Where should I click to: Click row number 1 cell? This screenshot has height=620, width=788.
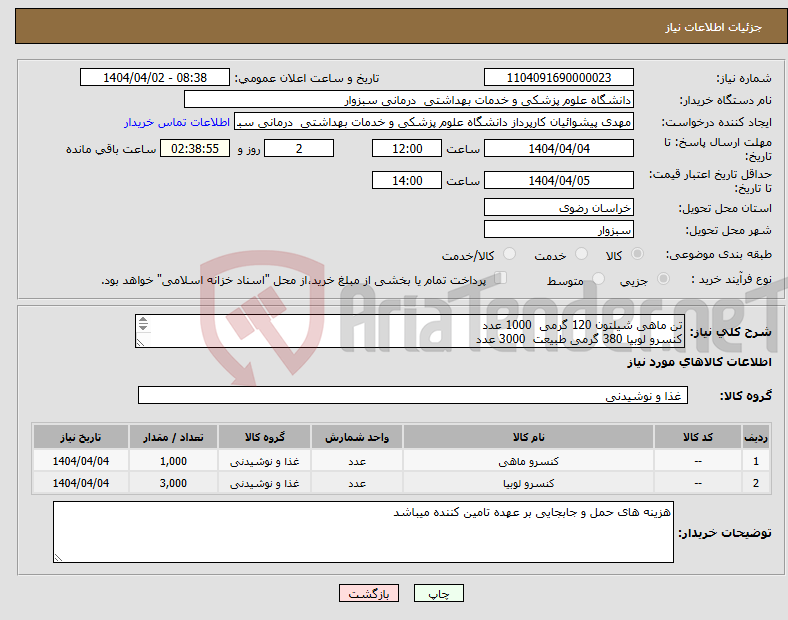[756, 461]
